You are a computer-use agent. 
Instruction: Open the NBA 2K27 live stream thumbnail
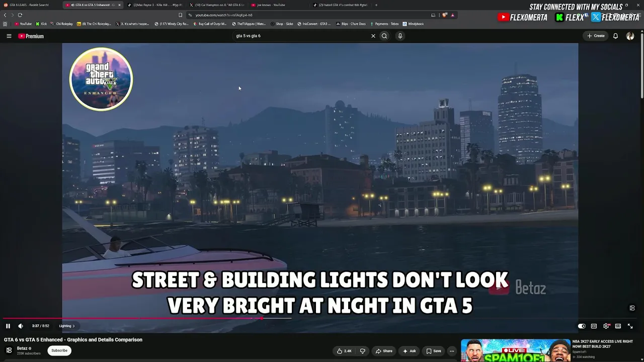pyautogui.click(x=516, y=350)
